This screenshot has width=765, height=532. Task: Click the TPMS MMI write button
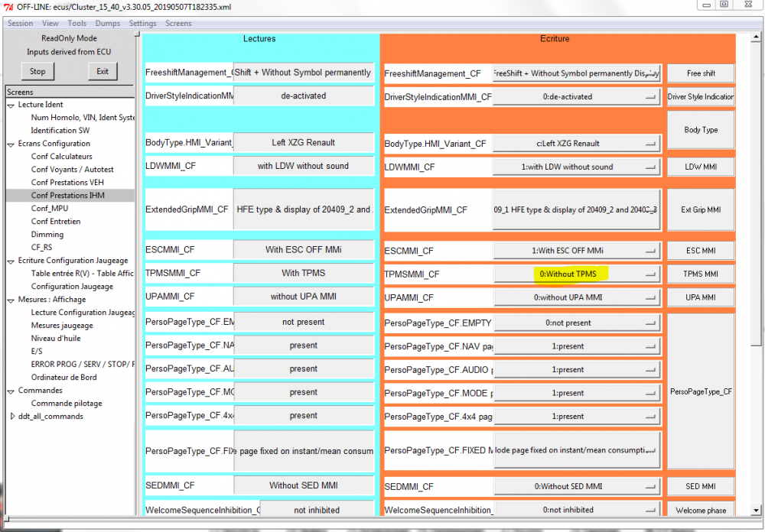click(x=701, y=274)
